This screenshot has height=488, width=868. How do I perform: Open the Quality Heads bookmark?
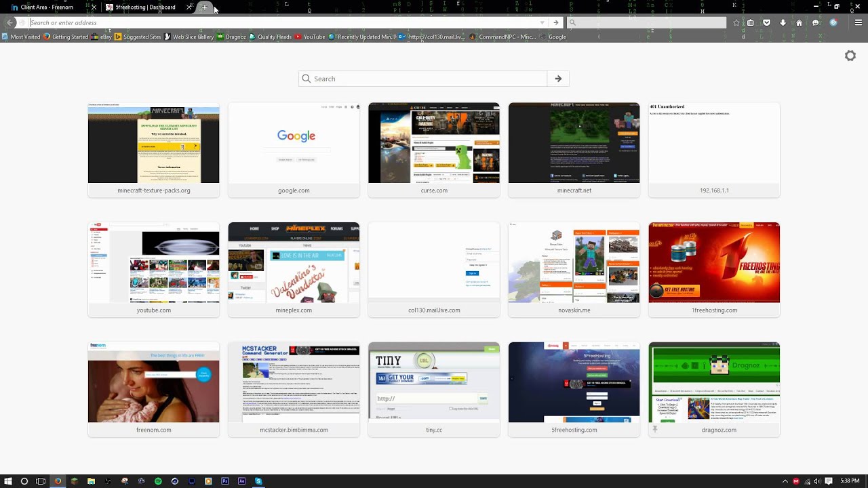271,37
